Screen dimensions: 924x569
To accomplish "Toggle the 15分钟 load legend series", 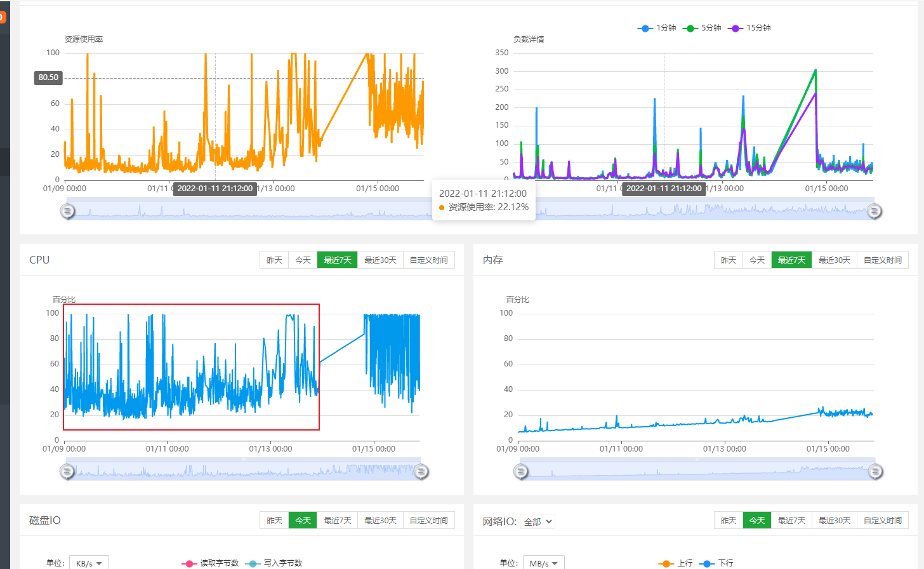I will pos(749,28).
